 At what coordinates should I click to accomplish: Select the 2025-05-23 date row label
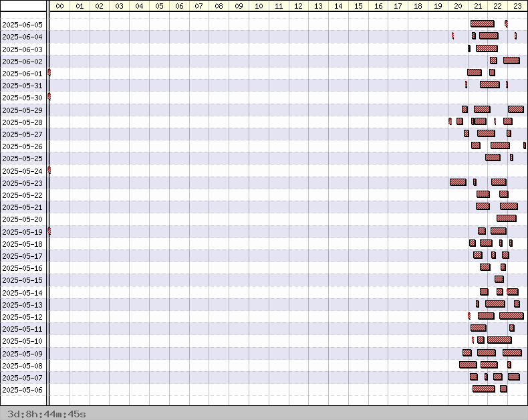coord(23,183)
